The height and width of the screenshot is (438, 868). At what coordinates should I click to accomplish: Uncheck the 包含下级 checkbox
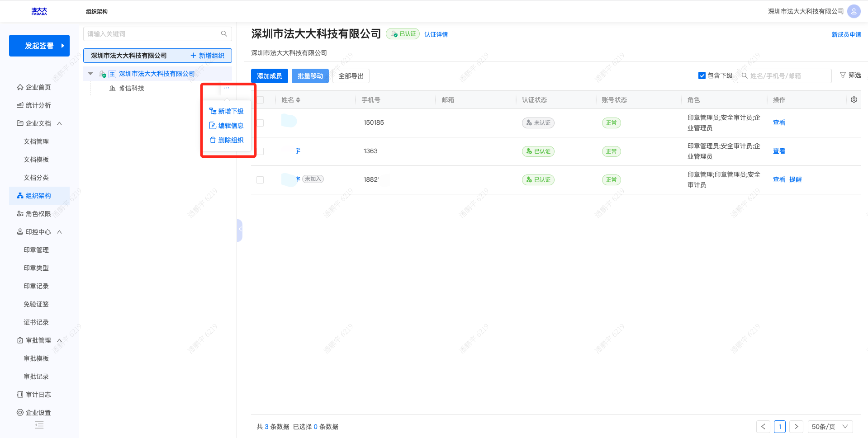pos(702,75)
